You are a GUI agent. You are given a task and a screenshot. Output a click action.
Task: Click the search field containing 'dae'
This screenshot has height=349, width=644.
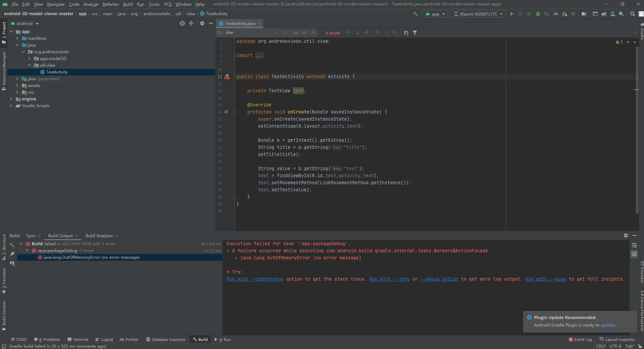(x=250, y=33)
